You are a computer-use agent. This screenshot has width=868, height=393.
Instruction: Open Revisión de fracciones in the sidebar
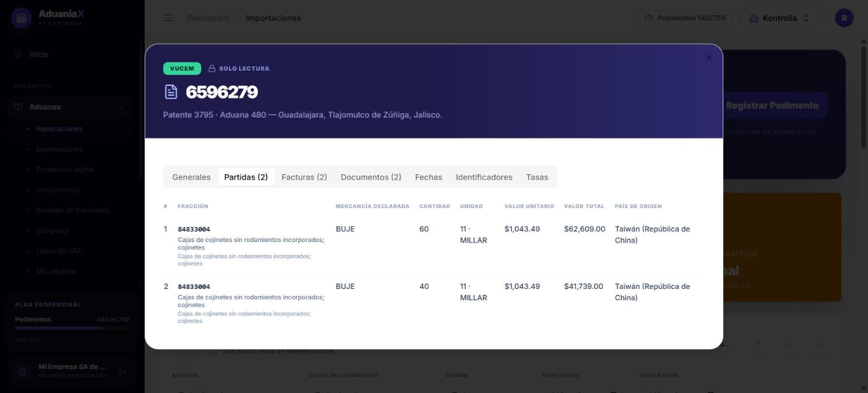(73, 210)
